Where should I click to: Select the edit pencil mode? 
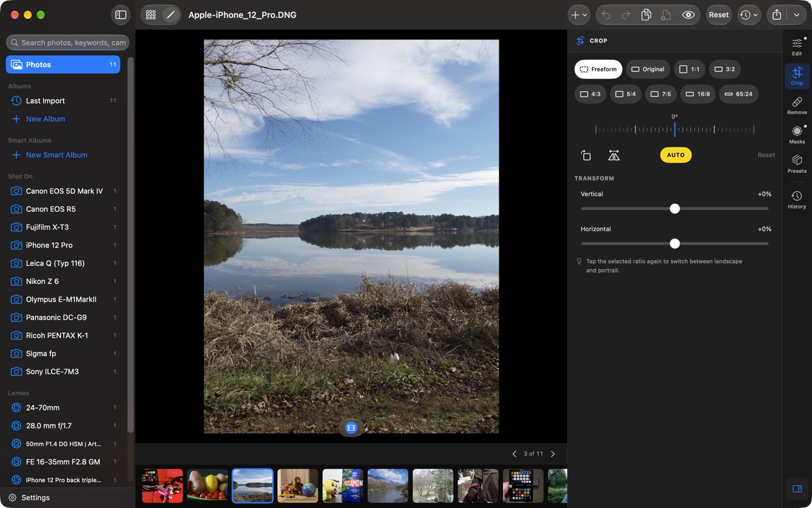click(x=171, y=15)
